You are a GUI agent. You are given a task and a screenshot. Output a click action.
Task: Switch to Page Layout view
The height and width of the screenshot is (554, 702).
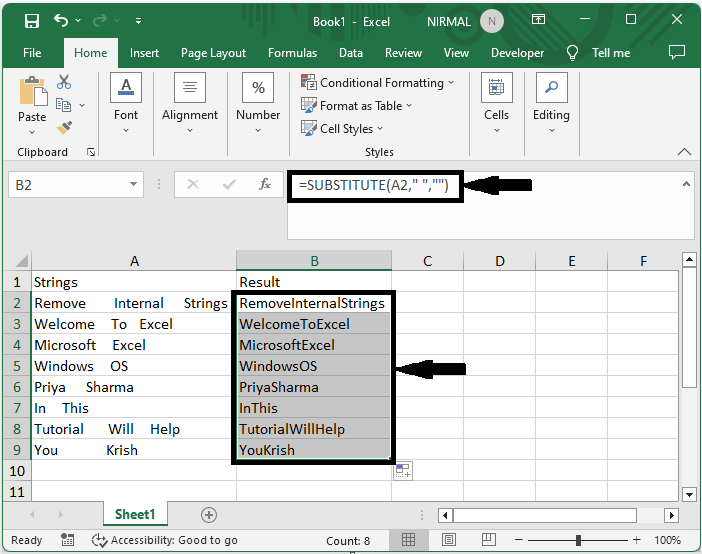coord(449,540)
